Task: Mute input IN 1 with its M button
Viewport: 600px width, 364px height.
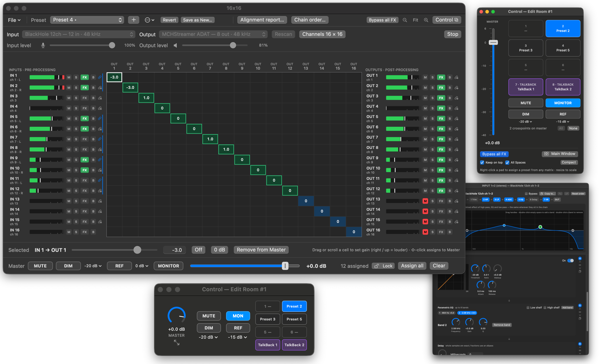Action: [69, 77]
